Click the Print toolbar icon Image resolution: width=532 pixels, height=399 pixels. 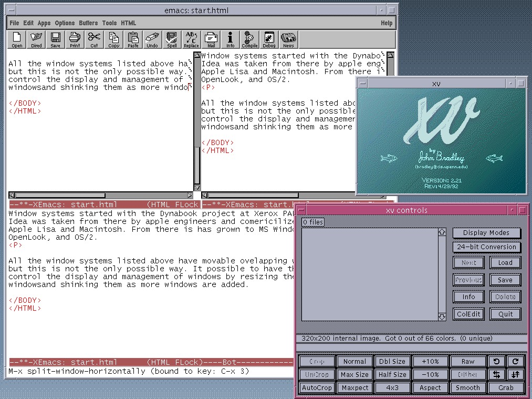[x=75, y=39]
